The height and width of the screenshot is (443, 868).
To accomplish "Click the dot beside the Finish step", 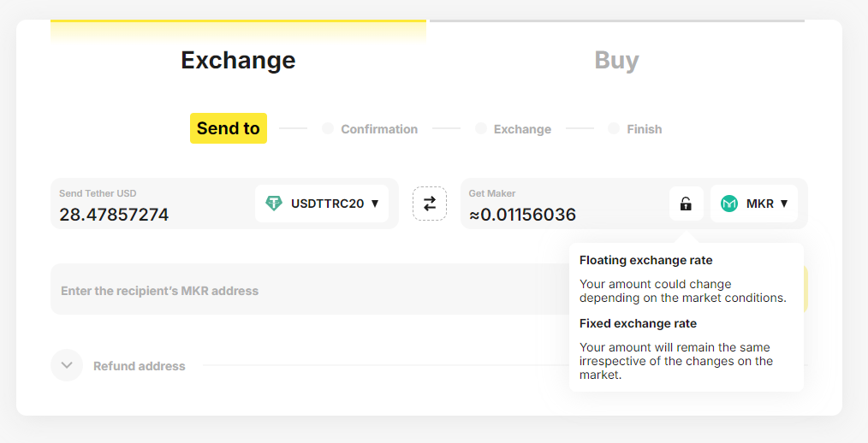I will click(614, 128).
